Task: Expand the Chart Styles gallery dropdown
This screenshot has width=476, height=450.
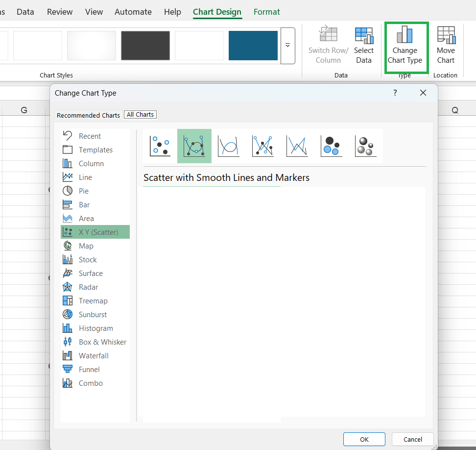Action: pyautogui.click(x=288, y=46)
